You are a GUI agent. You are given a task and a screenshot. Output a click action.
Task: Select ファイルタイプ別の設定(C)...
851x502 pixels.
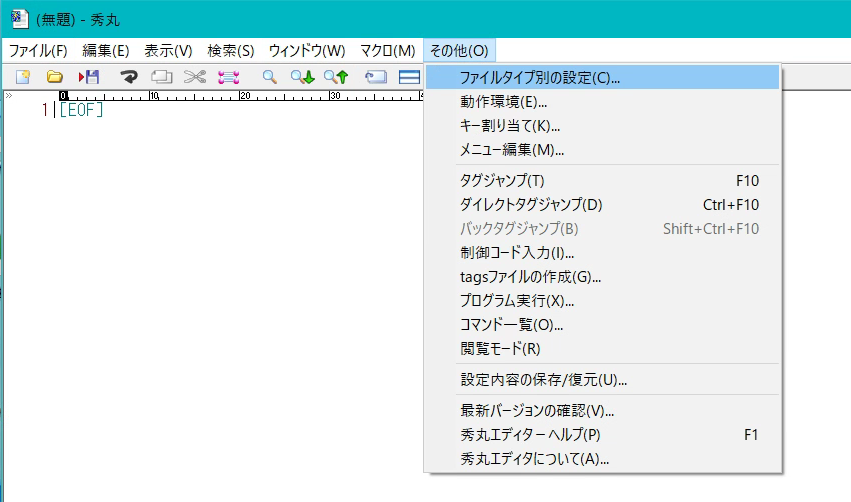(x=602, y=78)
